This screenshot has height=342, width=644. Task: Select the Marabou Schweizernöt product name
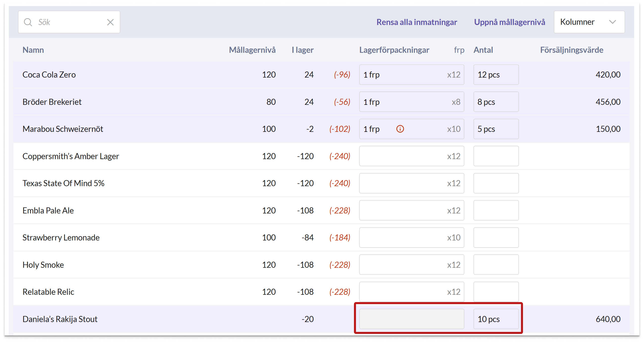point(63,129)
